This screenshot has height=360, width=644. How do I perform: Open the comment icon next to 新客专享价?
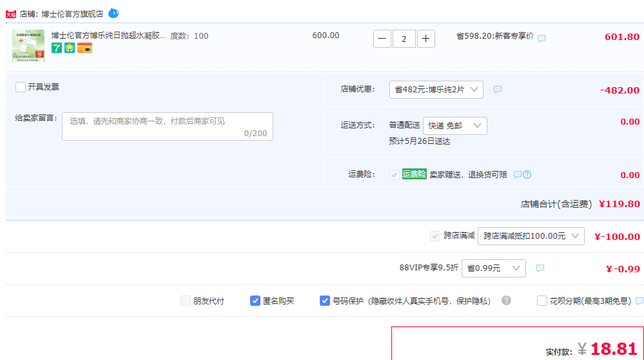pos(542,38)
